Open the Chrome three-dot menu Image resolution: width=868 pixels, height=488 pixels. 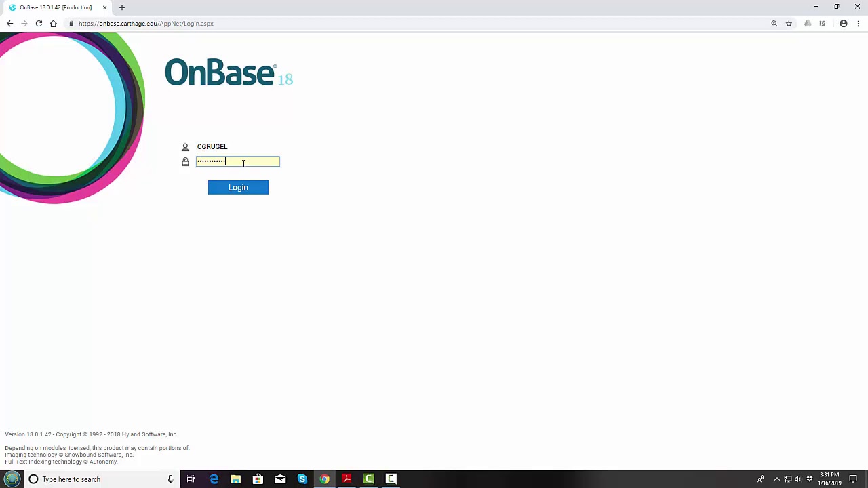(x=859, y=24)
